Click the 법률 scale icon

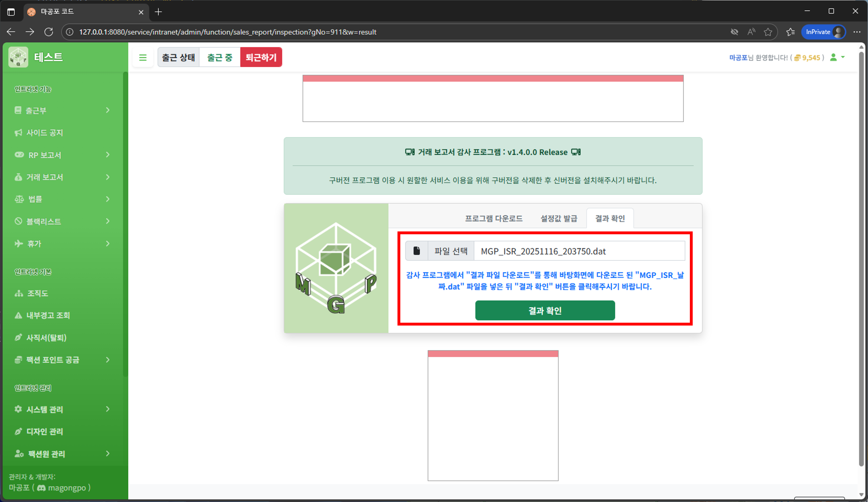[19, 199]
